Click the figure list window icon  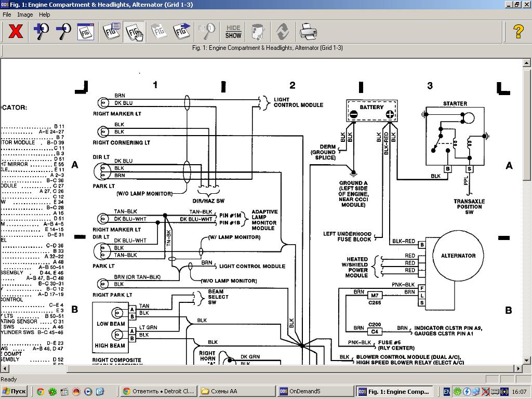click(x=111, y=32)
